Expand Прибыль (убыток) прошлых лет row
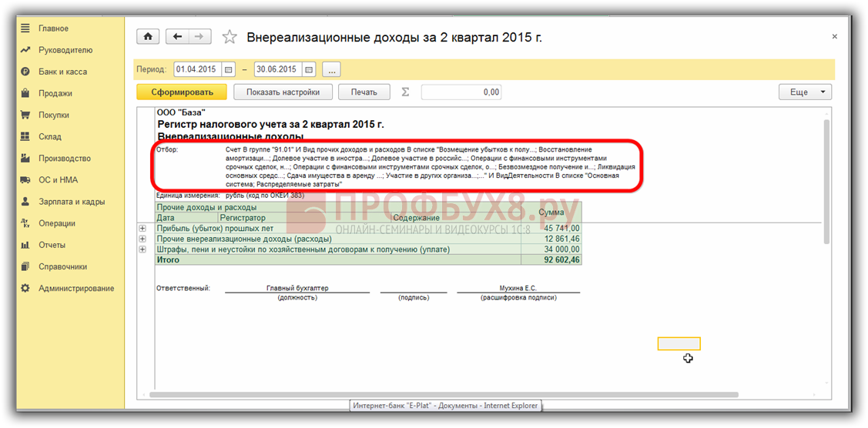 142,229
